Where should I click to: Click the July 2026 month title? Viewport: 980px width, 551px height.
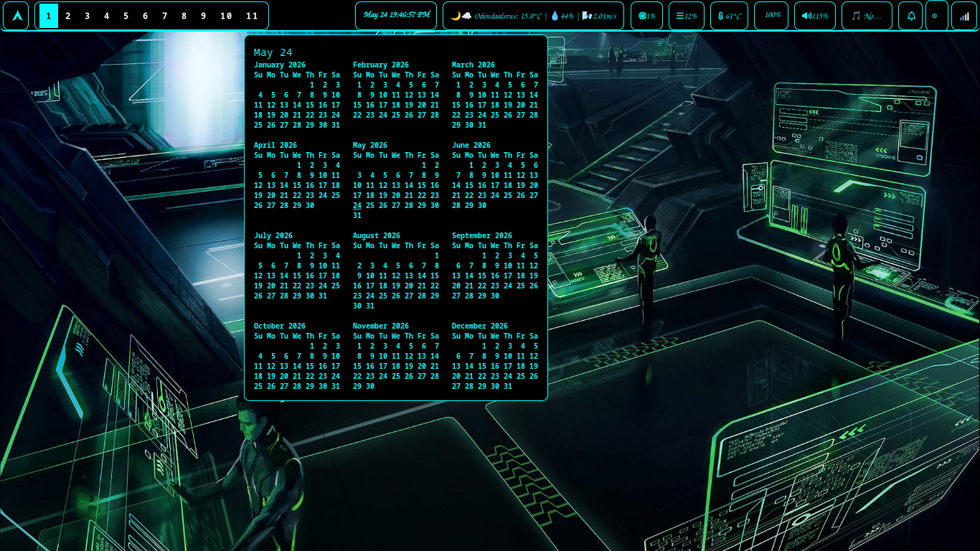(x=273, y=235)
